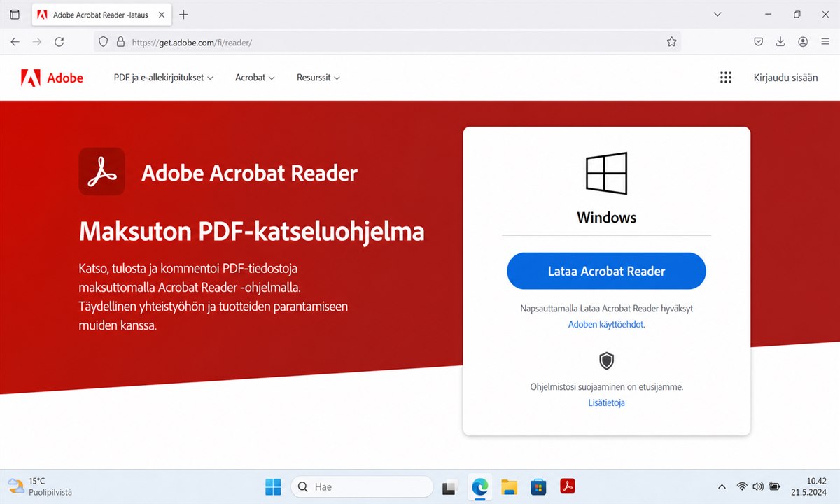Open a new tab with the plus button
The height and width of the screenshot is (504, 840).
(183, 14)
